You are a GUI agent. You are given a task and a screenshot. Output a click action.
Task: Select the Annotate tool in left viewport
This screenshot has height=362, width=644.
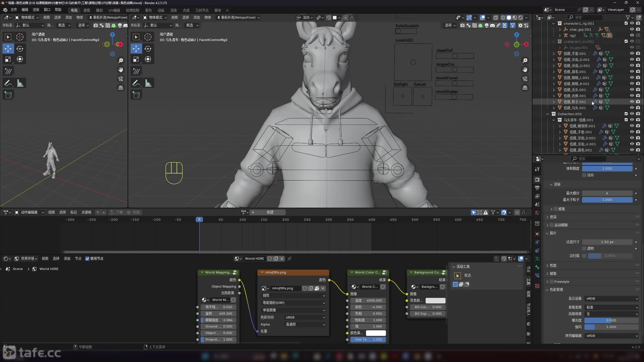pyautogui.click(x=8, y=83)
